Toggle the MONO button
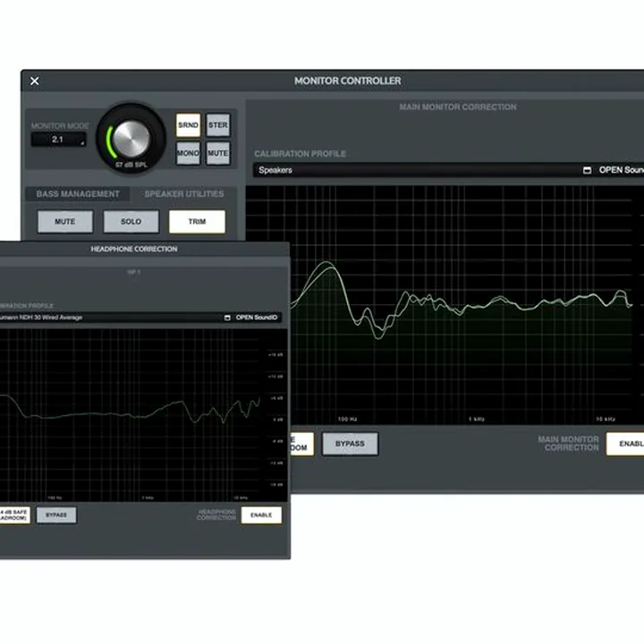The height and width of the screenshot is (644, 644). 188,153
